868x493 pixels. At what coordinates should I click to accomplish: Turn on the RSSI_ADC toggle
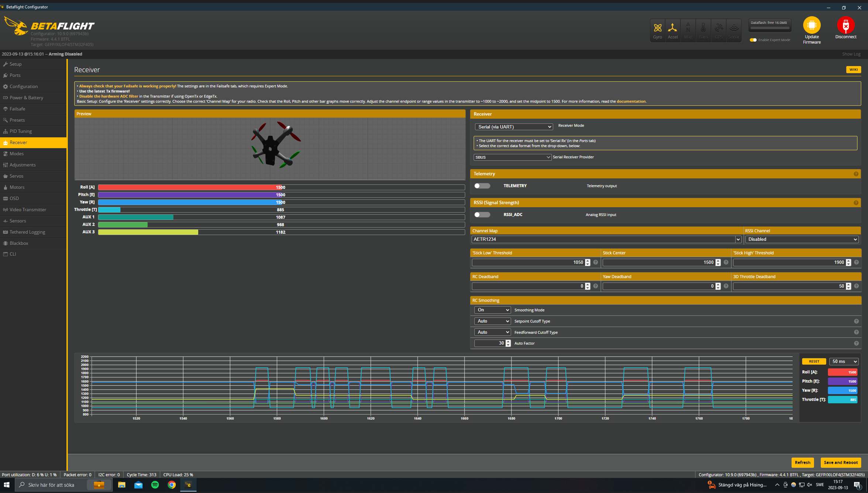[x=482, y=215]
